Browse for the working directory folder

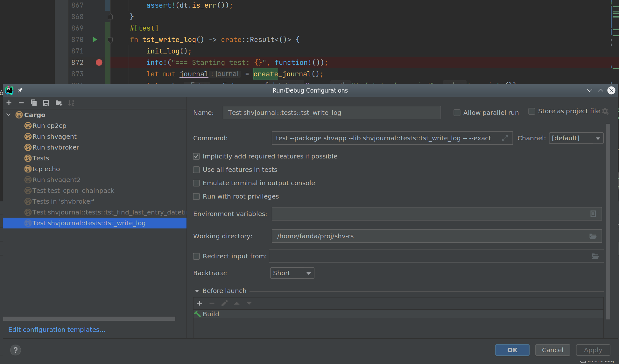593,236
